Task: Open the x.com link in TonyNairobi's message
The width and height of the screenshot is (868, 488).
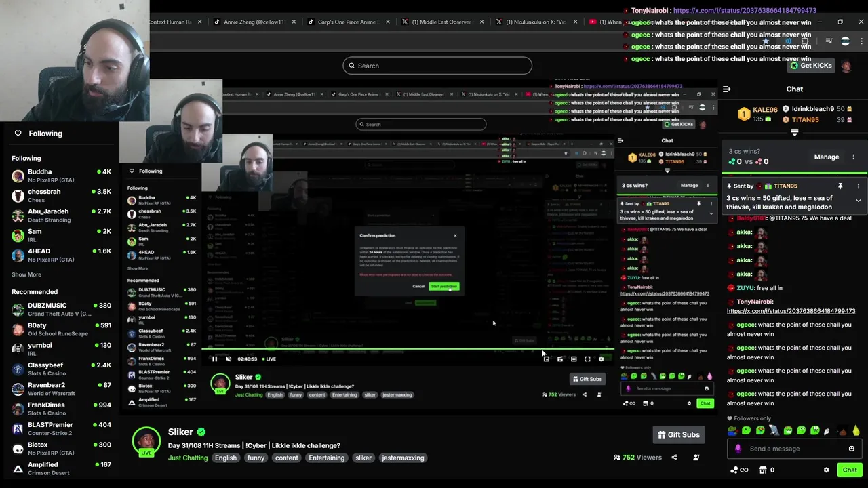Action: coord(791,311)
